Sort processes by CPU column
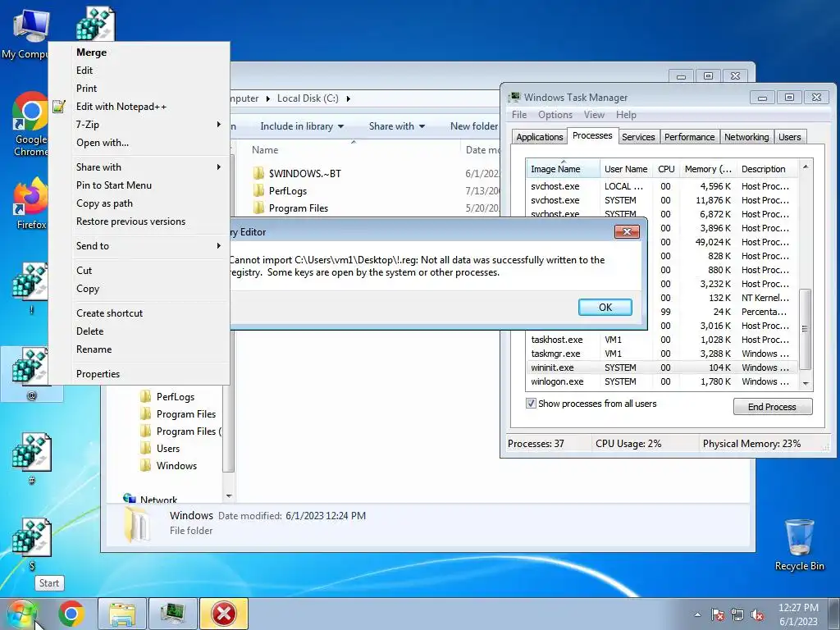 tap(666, 169)
